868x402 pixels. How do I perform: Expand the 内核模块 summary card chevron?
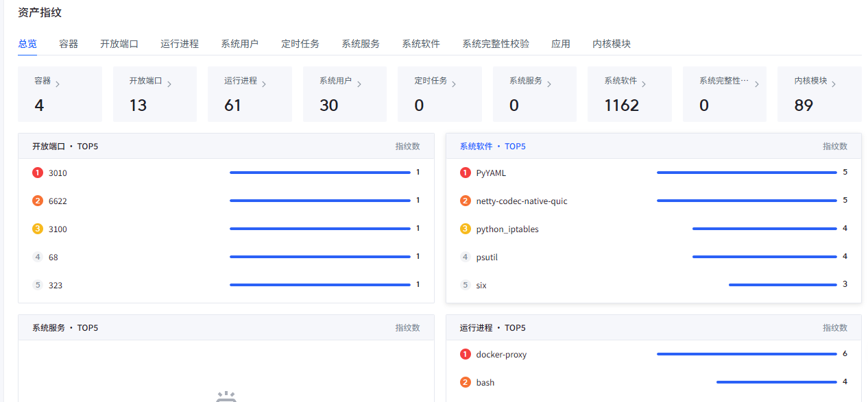(834, 84)
